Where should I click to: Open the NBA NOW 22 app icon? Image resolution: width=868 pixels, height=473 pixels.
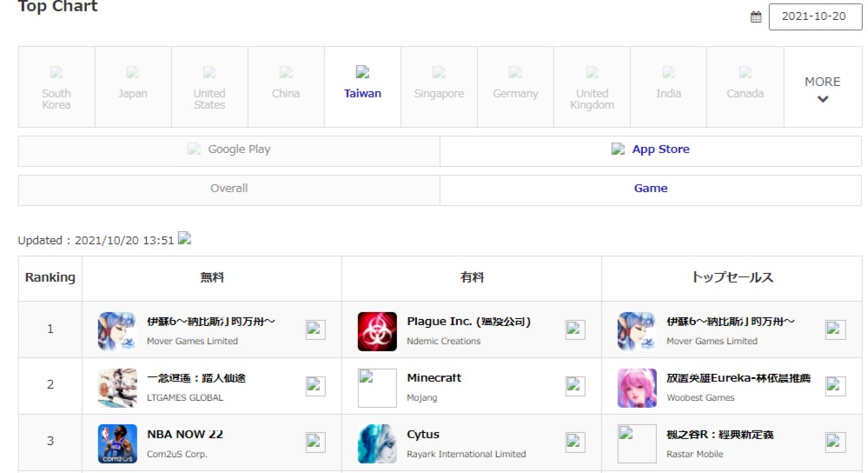click(117, 443)
